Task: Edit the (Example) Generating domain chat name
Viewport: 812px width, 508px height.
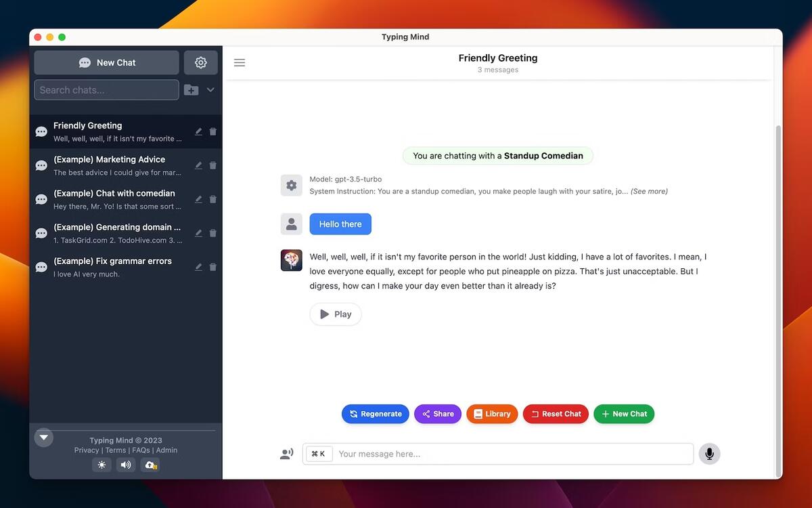Action: 198,233
